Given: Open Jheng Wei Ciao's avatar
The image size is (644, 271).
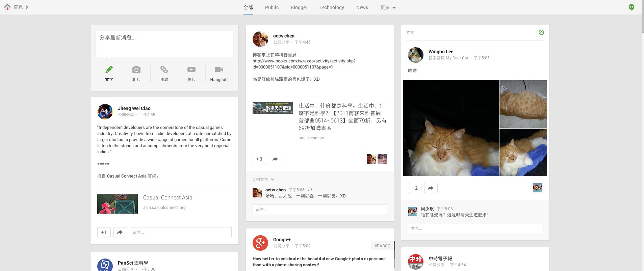Looking at the screenshot, I should pos(105,112).
